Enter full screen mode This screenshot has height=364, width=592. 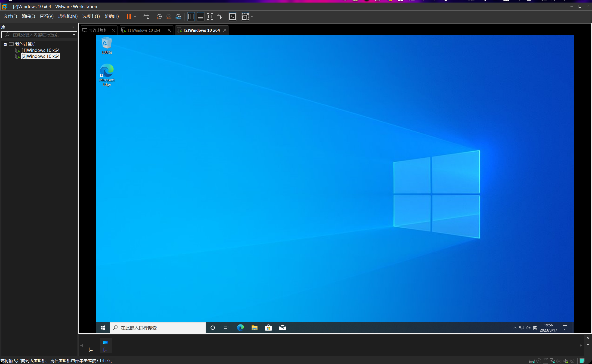click(x=210, y=17)
